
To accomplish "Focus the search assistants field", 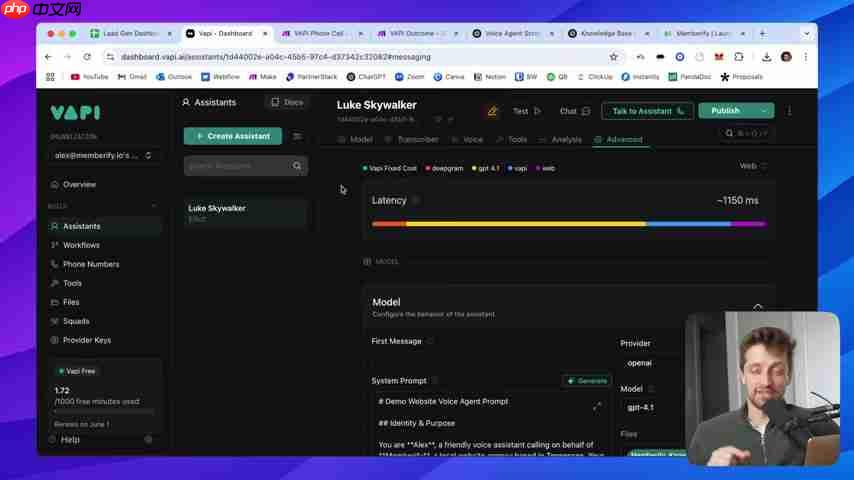I will [x=246, y=166].
